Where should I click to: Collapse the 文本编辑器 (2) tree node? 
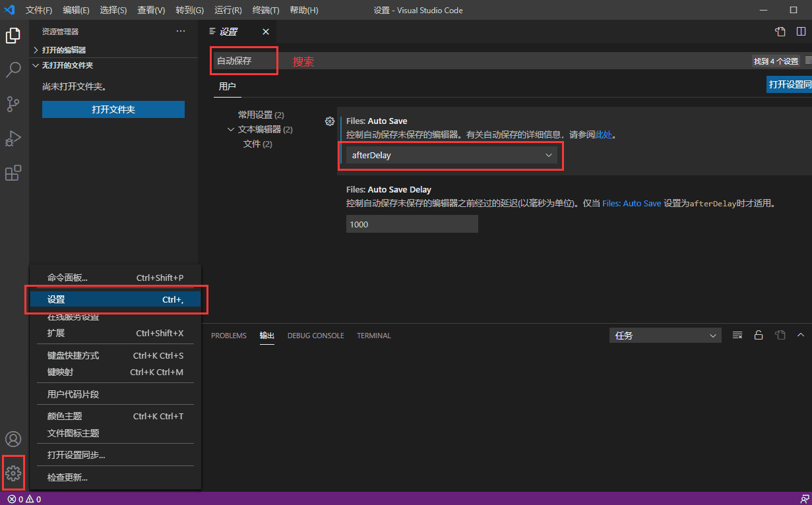coord(230,129)
